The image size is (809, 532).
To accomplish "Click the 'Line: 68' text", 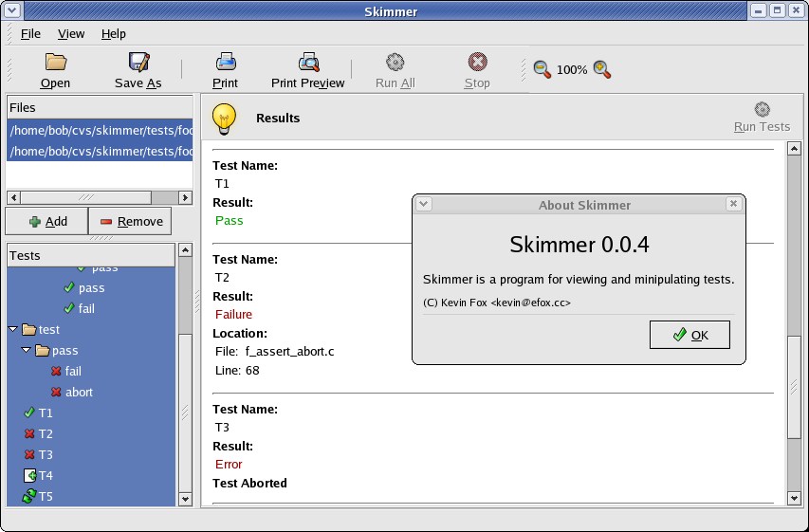I will point(237,371).
